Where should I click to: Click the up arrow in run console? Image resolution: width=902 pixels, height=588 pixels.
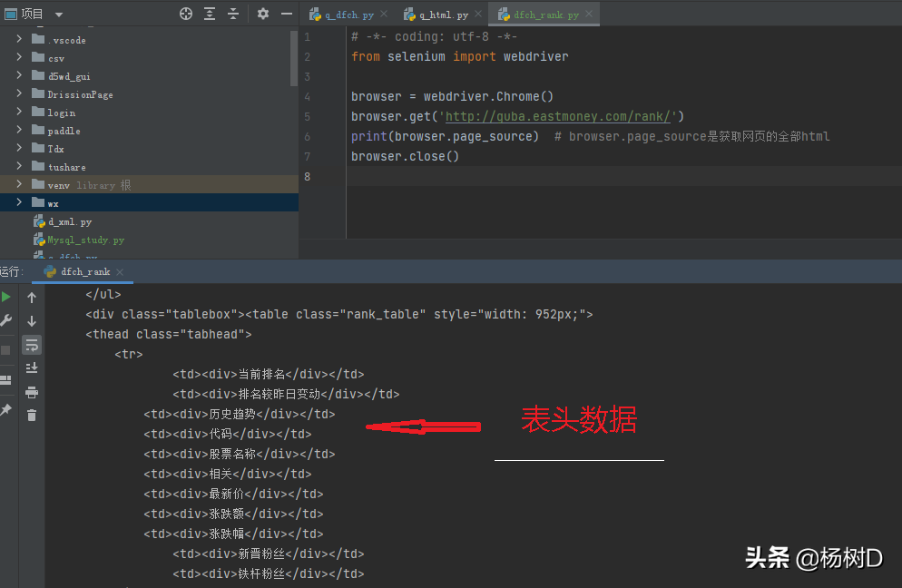click(32, 298)
